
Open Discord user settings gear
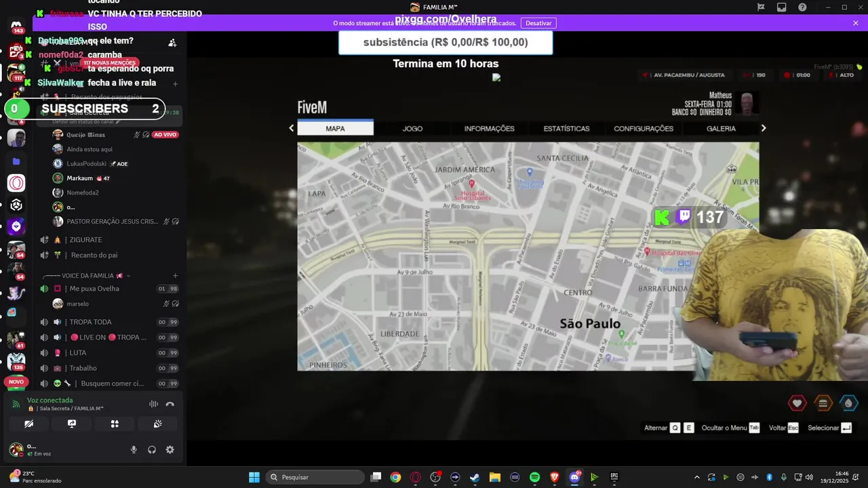(170, 449)
